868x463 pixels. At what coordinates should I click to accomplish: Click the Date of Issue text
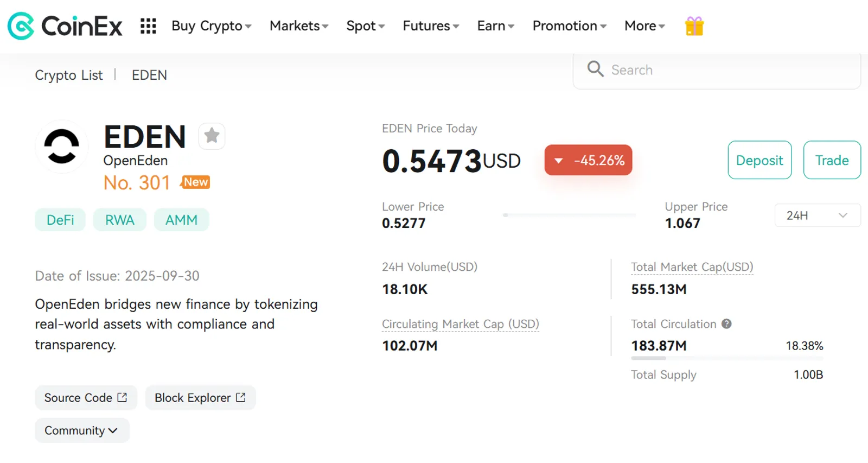click(117, 276)
